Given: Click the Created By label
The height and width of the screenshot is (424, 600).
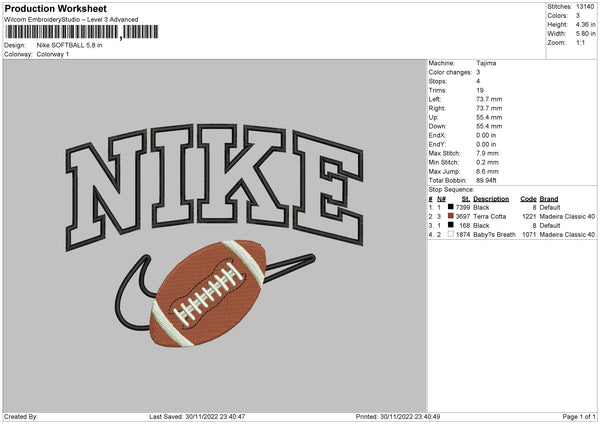Looking at the screenshot, I should point(21,416).
